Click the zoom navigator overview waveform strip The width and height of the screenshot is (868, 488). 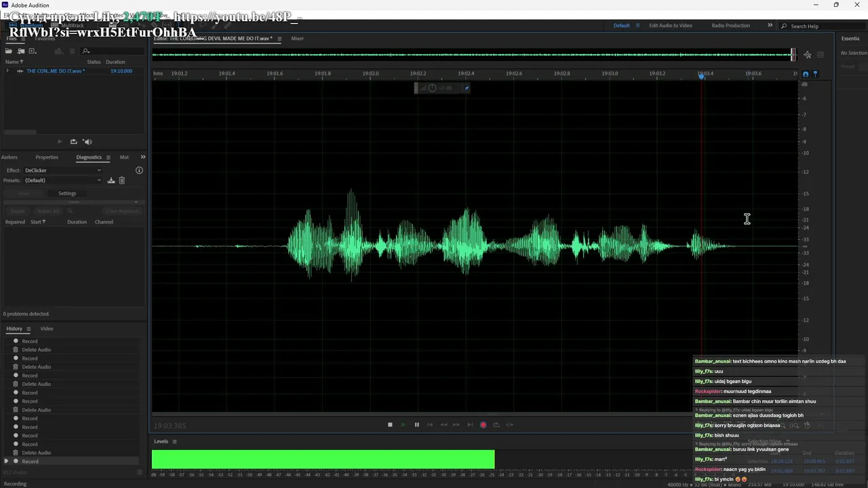coord(473,55)
